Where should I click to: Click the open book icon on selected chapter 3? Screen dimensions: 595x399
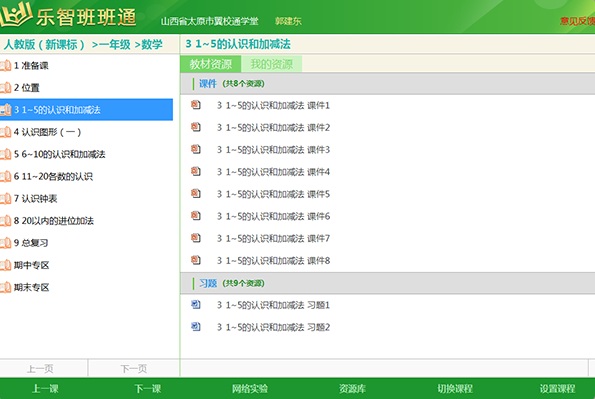click(x=5, y=110)
